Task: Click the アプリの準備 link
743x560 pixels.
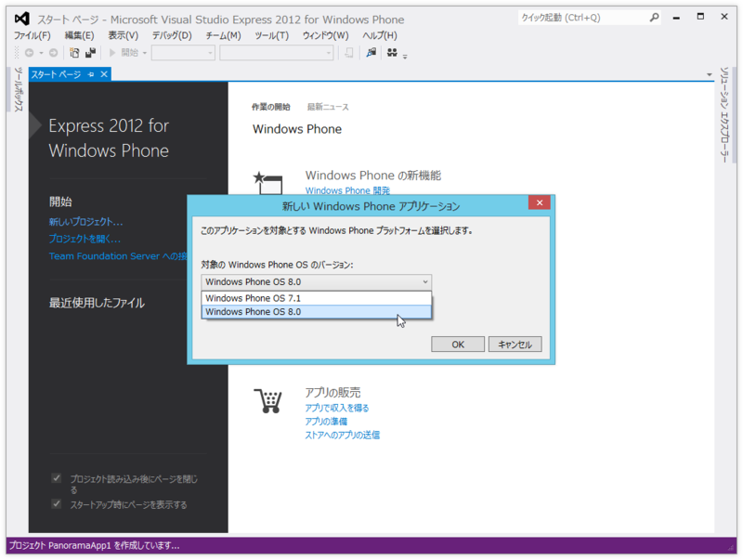Action: tap(326, 422)
